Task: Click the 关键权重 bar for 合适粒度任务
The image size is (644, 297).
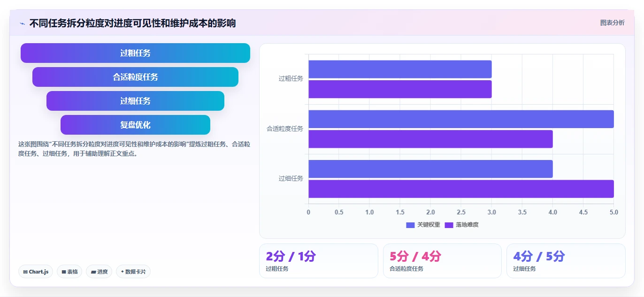Action: pos(461,119)
